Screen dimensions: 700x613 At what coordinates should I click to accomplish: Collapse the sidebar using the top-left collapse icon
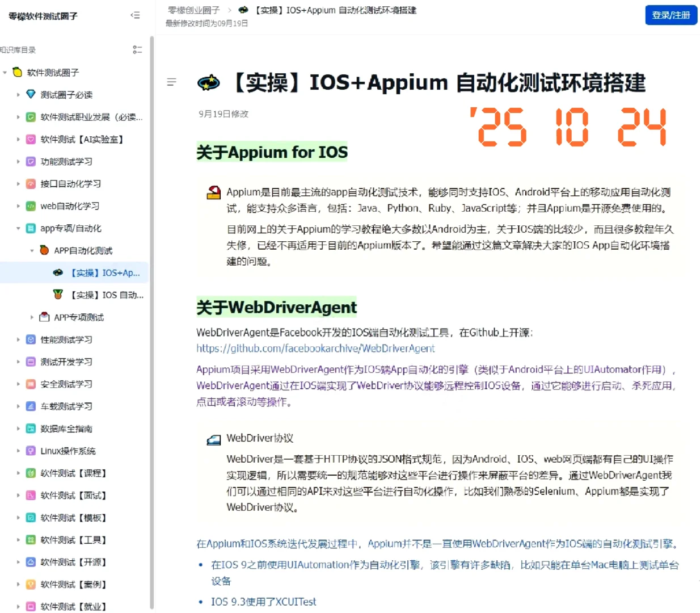tap(135, 15)
